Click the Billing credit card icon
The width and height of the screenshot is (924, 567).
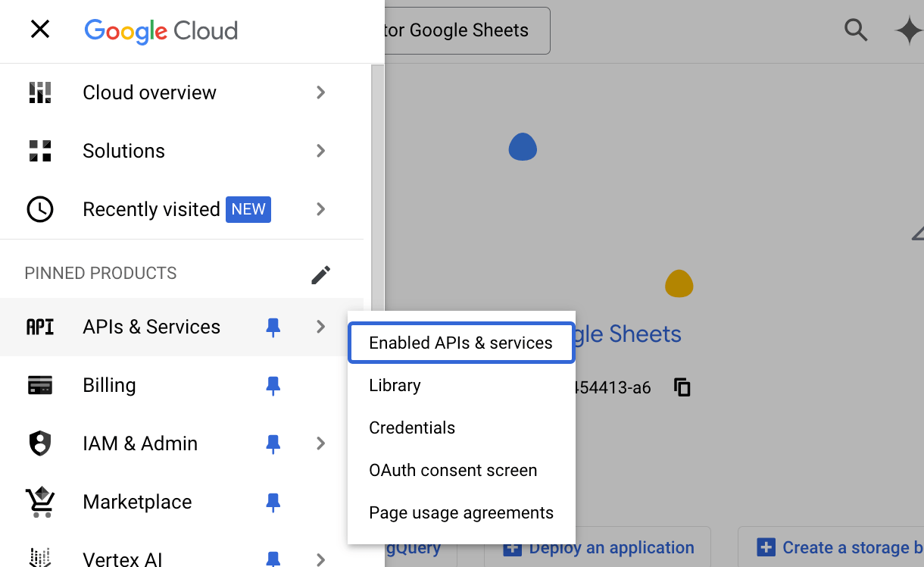[40, 385]
